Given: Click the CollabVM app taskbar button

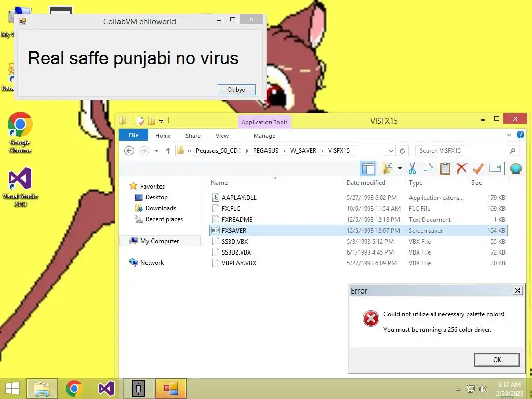Looking at the screenshot, I should (170, 389).
